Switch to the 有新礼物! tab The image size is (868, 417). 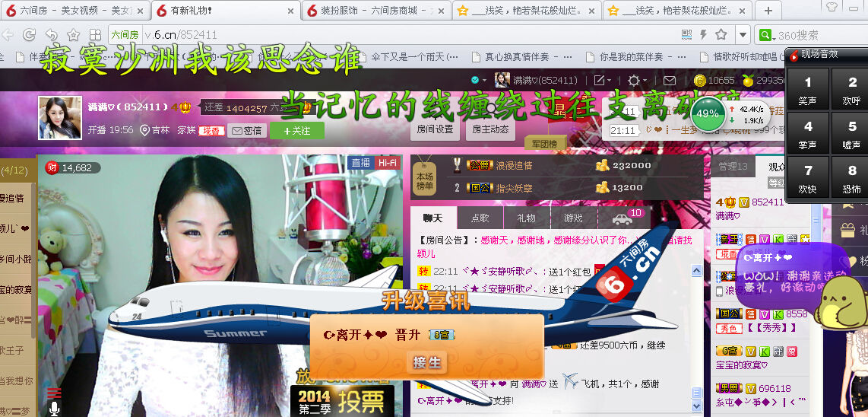point(226,11)
